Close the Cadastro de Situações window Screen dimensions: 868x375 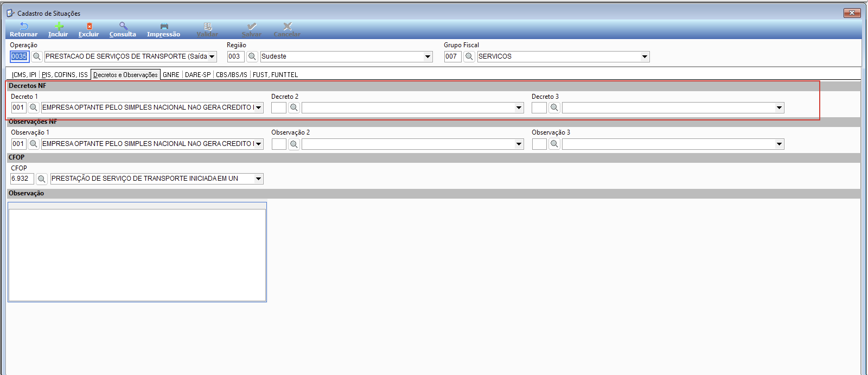(x=852, y=12)
